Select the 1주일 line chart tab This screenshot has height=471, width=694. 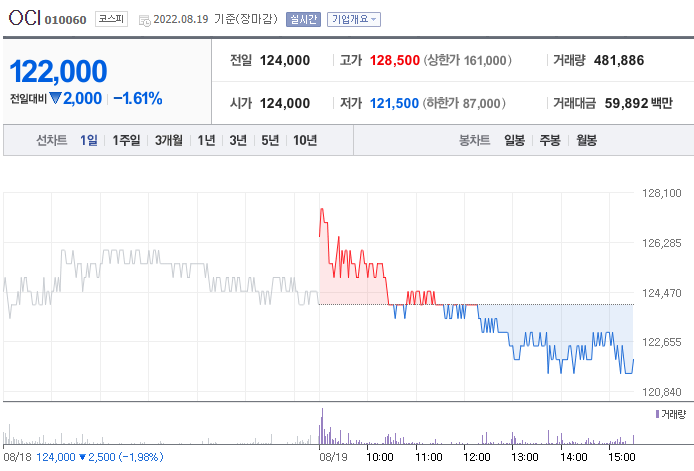(126, 140)
